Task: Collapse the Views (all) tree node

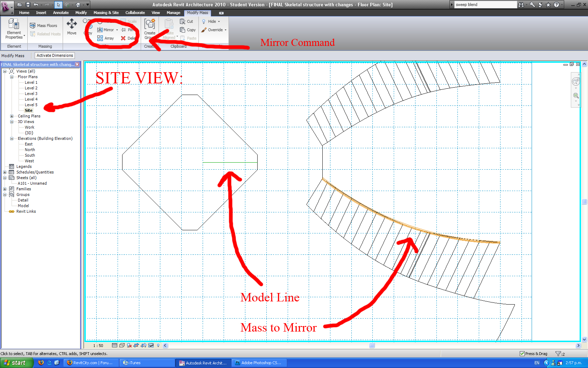Action: (5, 71)
